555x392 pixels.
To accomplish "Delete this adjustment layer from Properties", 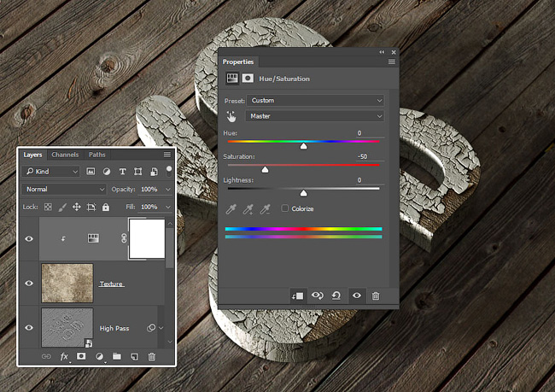I will coord(376,295).
